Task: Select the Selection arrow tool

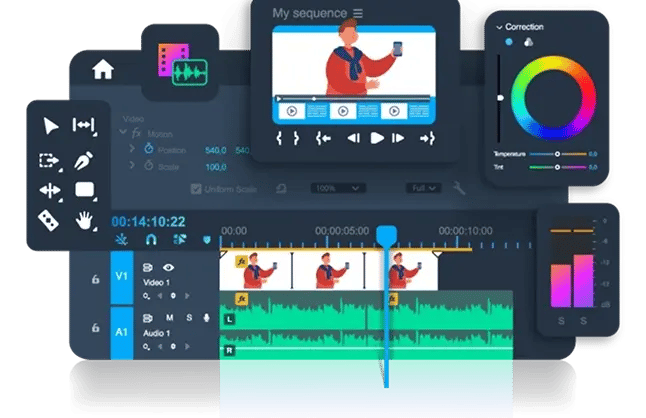Action: [51, 126]
